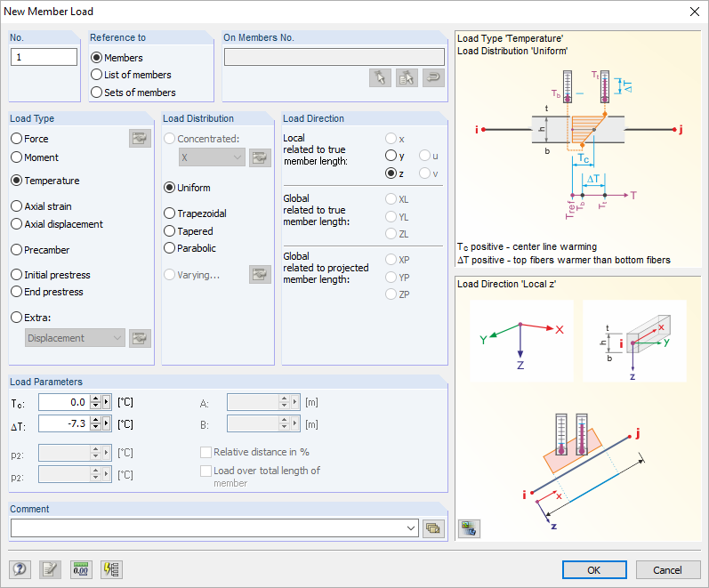The image size is (709, 588).
Task: Open Force load settings icon
Action: point(140,139)
